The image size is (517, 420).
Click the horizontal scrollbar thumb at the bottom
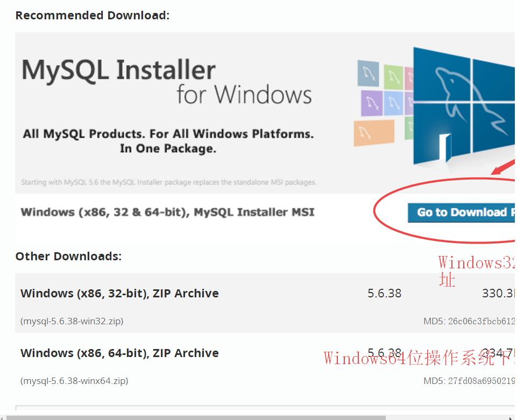pos(196,417)
